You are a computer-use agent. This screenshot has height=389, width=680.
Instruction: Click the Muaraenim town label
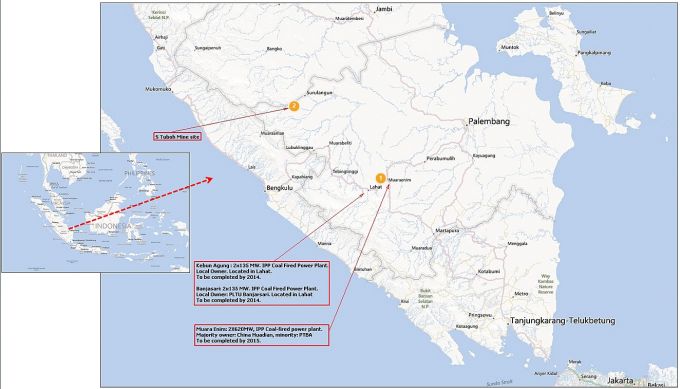399,180
